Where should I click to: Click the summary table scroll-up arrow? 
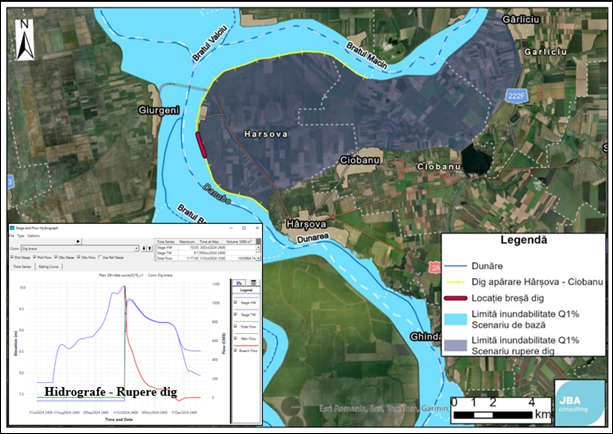(x=258, y=247)
